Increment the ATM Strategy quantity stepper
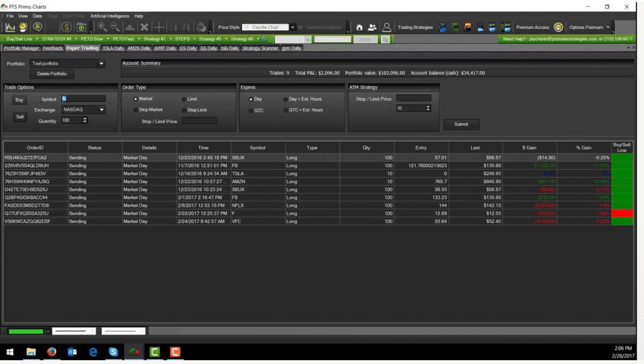 tap(429, 106)
